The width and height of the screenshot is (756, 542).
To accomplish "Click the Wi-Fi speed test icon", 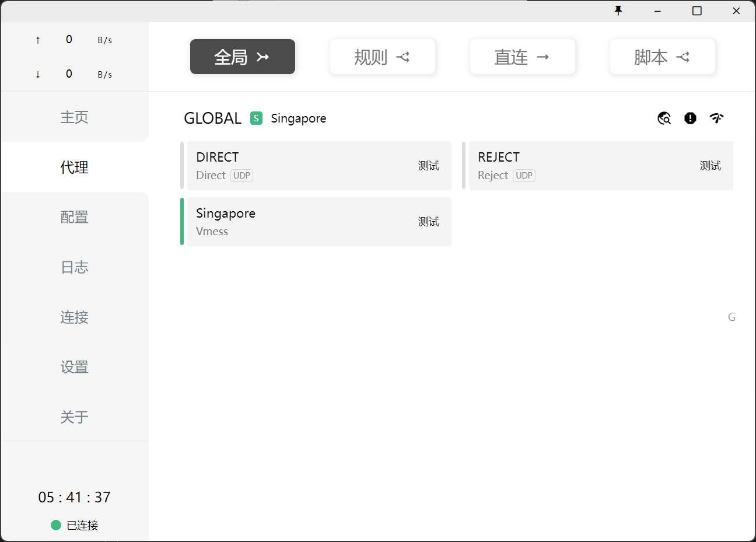I will [x=716, y=118].
